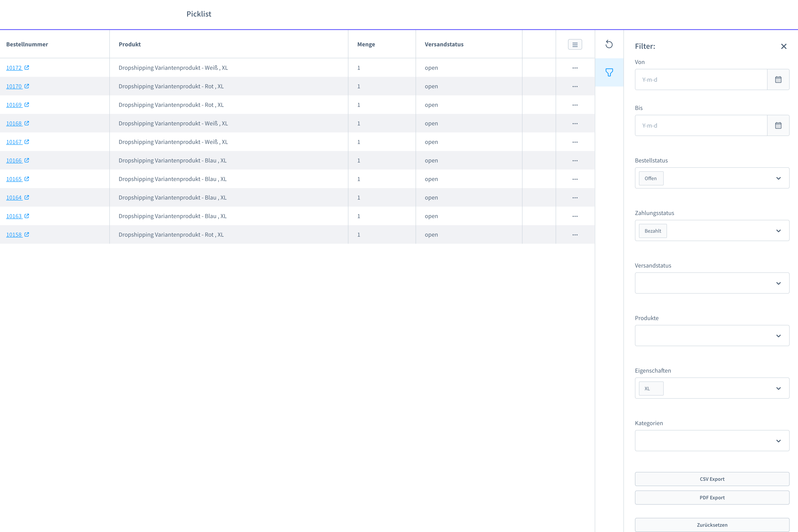
Task: Open the actions menu for order 10168
Action: pos(575,123)
